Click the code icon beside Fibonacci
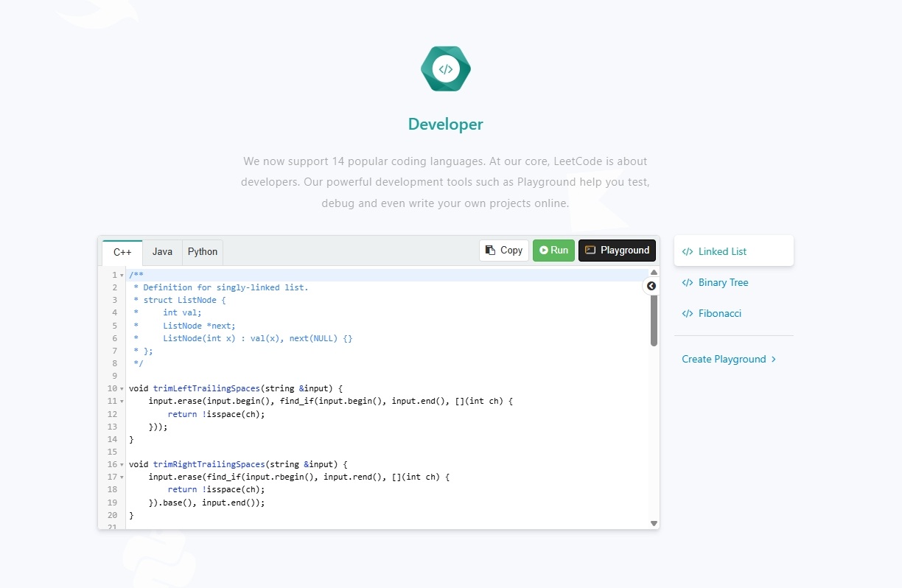Screen dimensions: 902x588 click(688, 314)
